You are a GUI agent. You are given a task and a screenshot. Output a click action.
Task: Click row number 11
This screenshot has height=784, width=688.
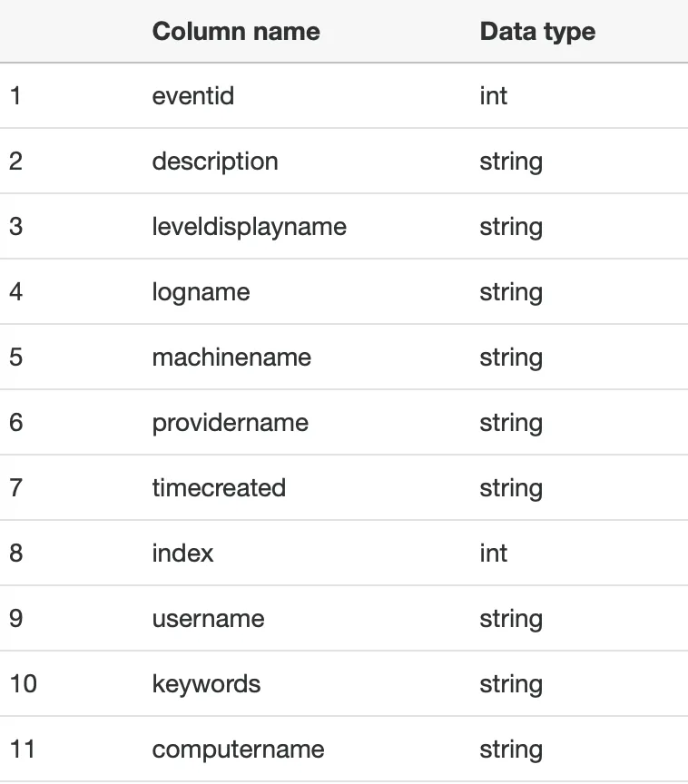pos(22,749)
